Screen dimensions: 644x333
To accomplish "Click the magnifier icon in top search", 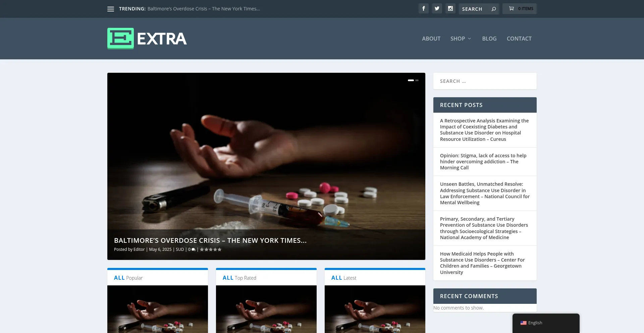I will point(494,9).
